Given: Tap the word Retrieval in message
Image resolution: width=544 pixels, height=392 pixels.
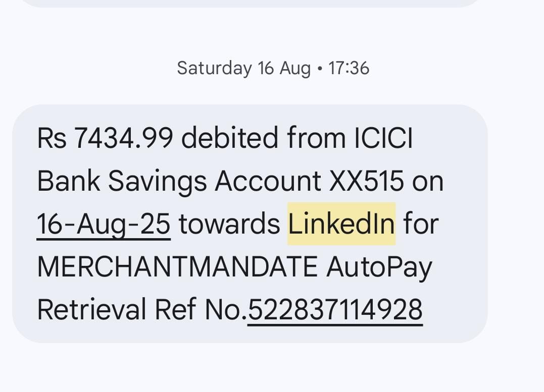Looking at the screenshot, I should (x=91, y=309).
